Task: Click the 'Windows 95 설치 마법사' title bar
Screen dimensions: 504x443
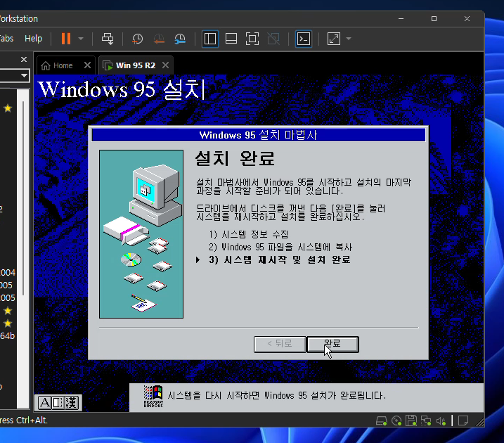Action: click(x=259, y=135)
